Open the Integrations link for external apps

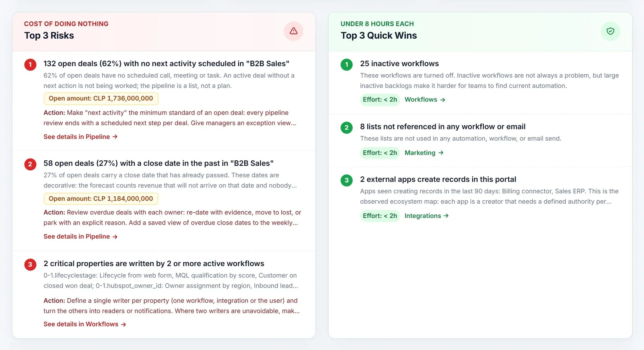point(426,216)
